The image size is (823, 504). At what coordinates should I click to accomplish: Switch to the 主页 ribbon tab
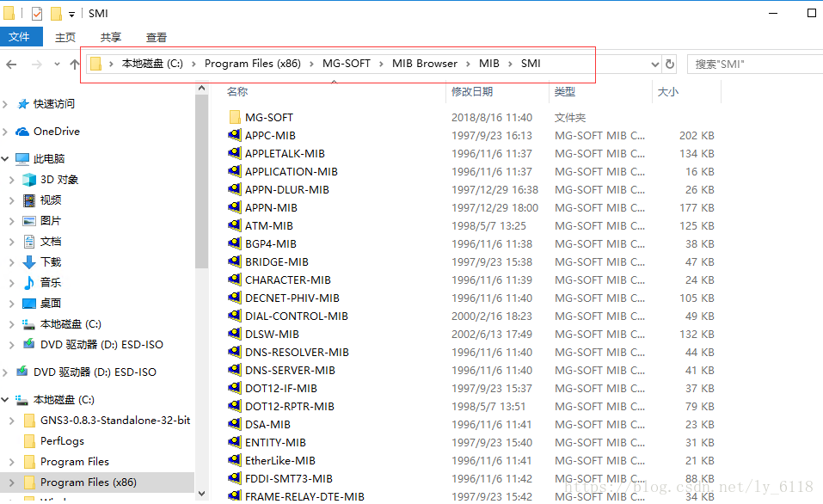(x=65, y=37)
